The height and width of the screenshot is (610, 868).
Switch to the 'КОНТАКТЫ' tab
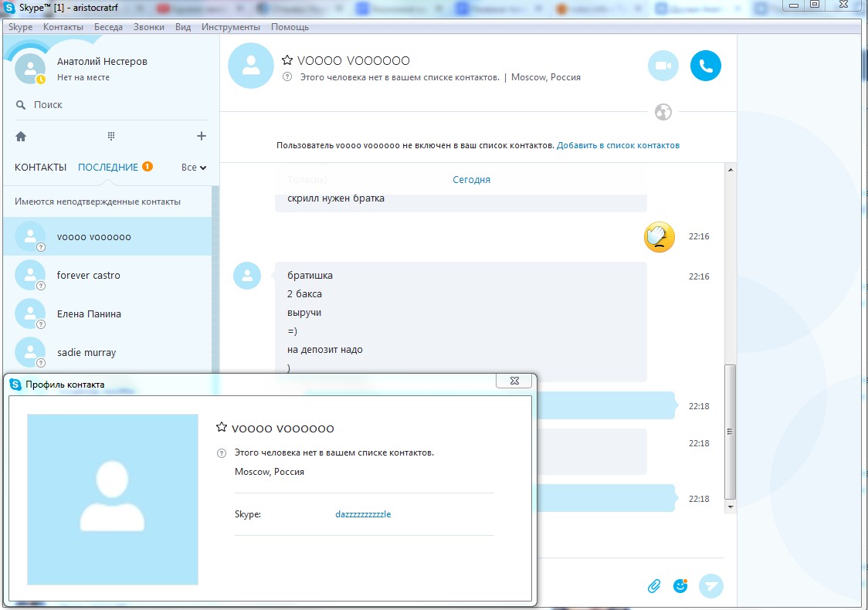tap(40, 167)
